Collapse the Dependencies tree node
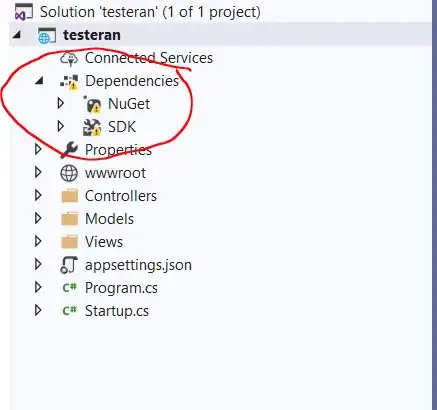The width and height of the screenshot is (437, 410). click(x=39, y=81)
